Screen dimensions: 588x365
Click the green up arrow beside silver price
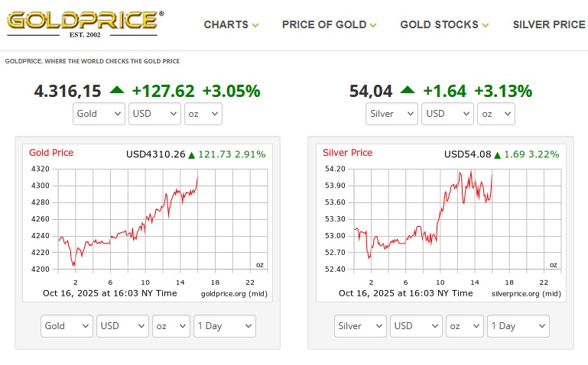[408, 90]
